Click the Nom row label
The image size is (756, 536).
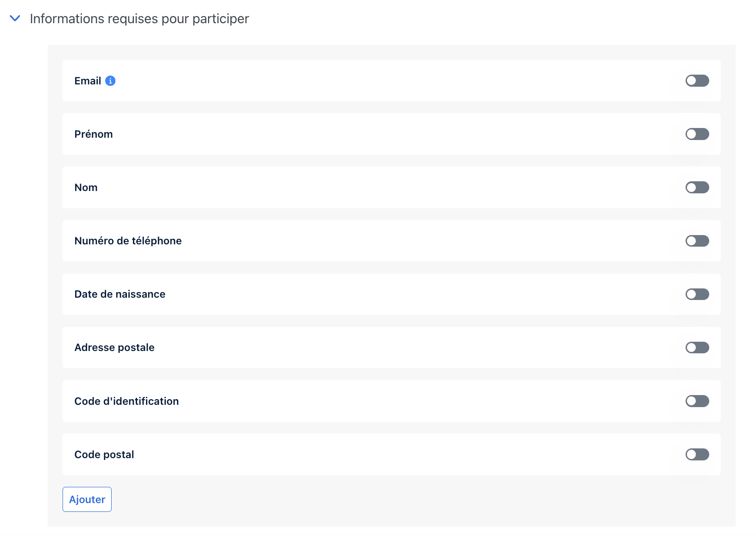point(86,187)
